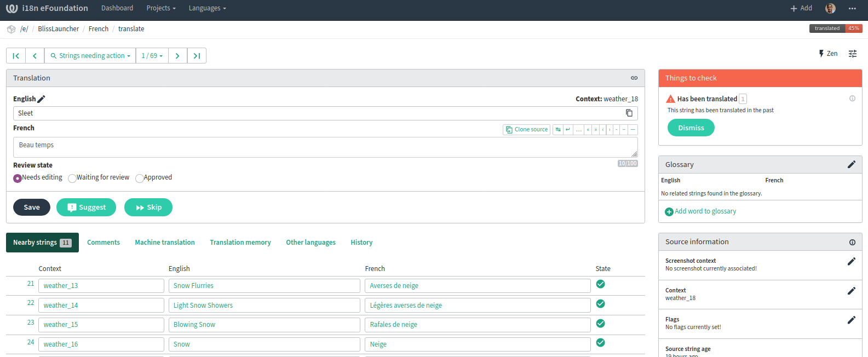
Task: Open the Translation memory tab
Action: click(x=240, y=243)
